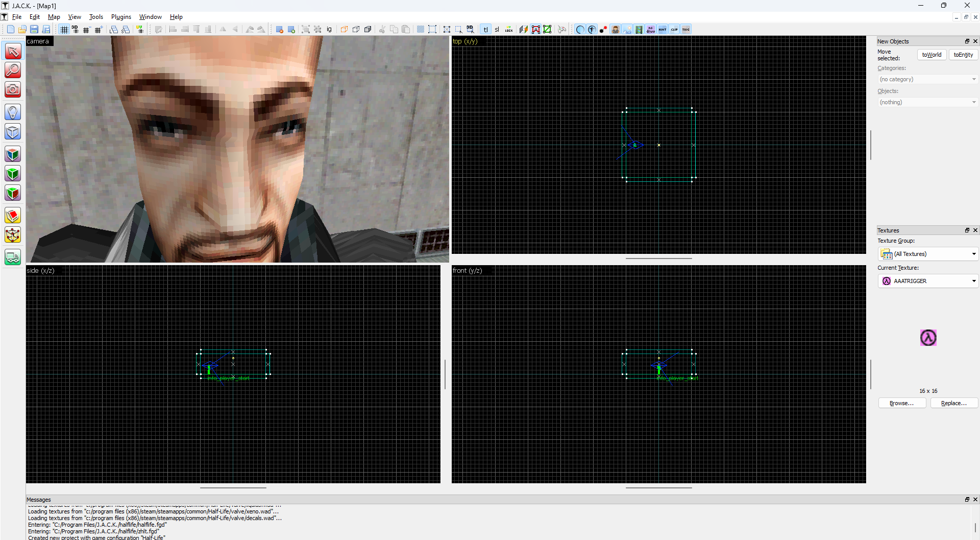
Task: Click the toWorld button
Action: 932,55
